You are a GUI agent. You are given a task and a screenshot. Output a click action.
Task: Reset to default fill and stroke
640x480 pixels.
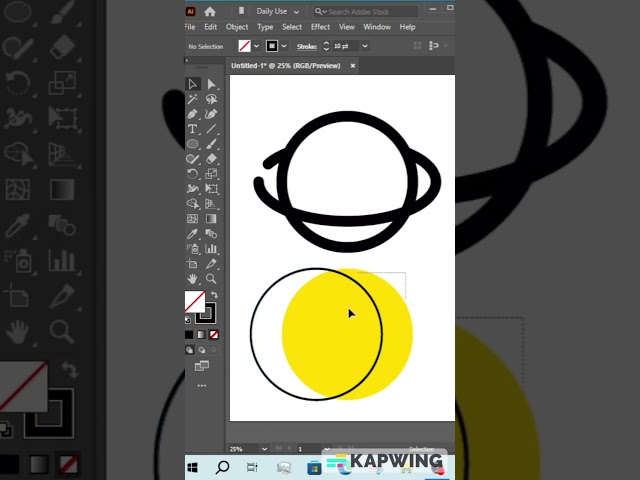pyautogui.click(x=188, y=320)
